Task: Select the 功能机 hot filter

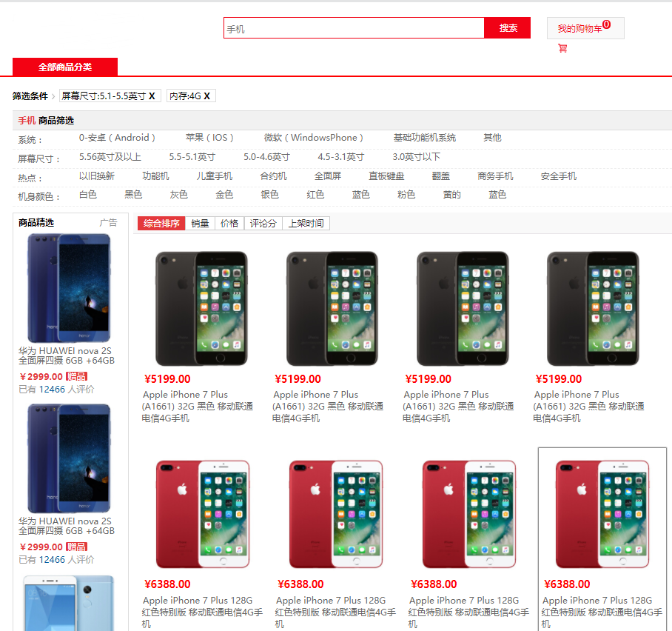Action: [155, 176]
